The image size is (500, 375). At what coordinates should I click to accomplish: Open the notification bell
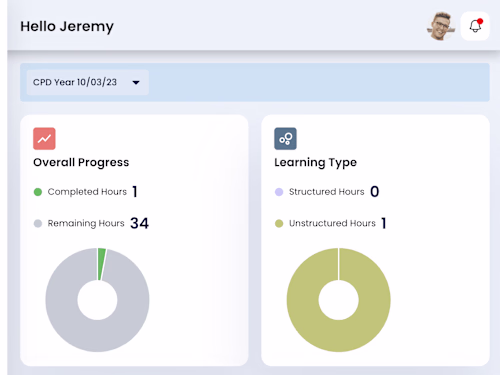pos(475,26)
